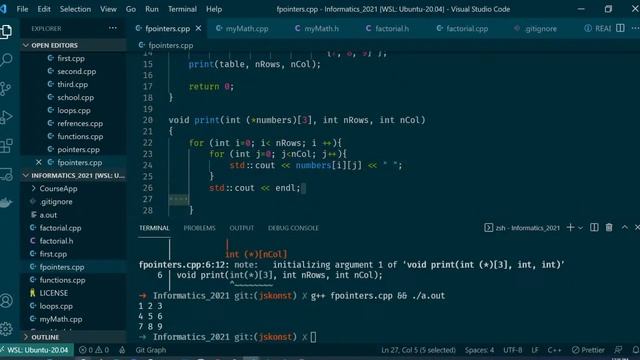
Task: Click the WSL: Ubuntu-20.04 remote indicator
Action: (37, 350)
